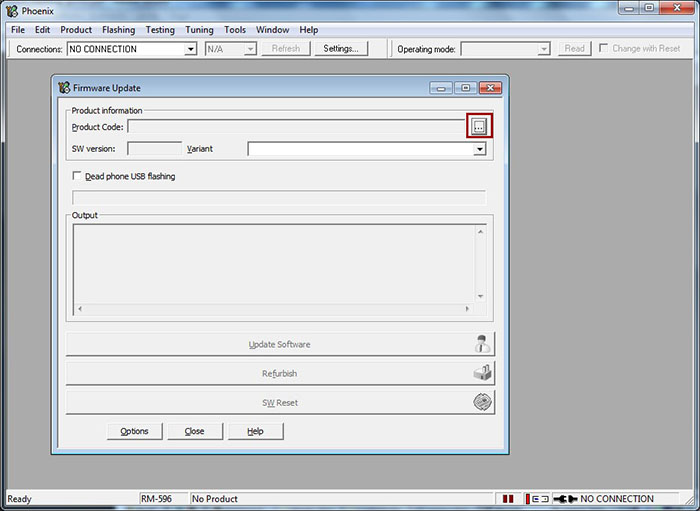Viewport: 700px width, 511px height.
Task: Click the Refresh connections button
Action: coord(286,49)
